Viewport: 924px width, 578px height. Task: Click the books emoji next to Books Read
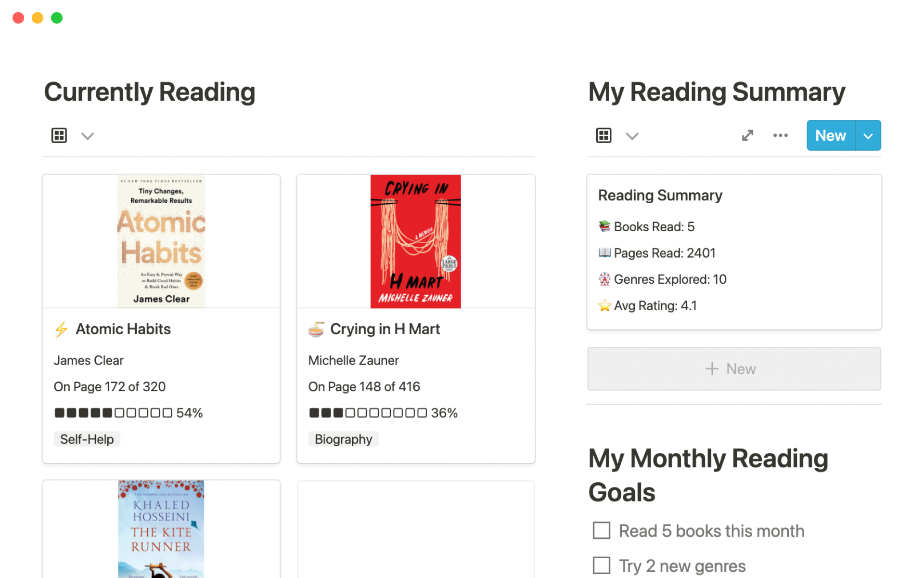(604, 226)
